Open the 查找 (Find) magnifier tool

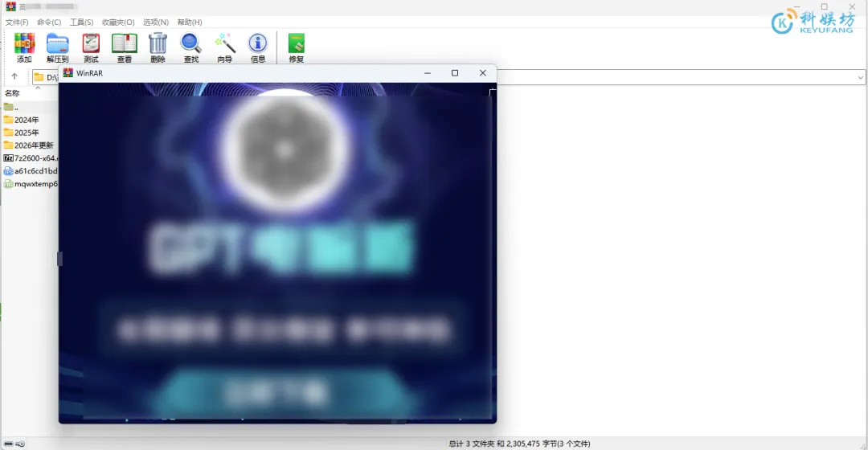191,47
